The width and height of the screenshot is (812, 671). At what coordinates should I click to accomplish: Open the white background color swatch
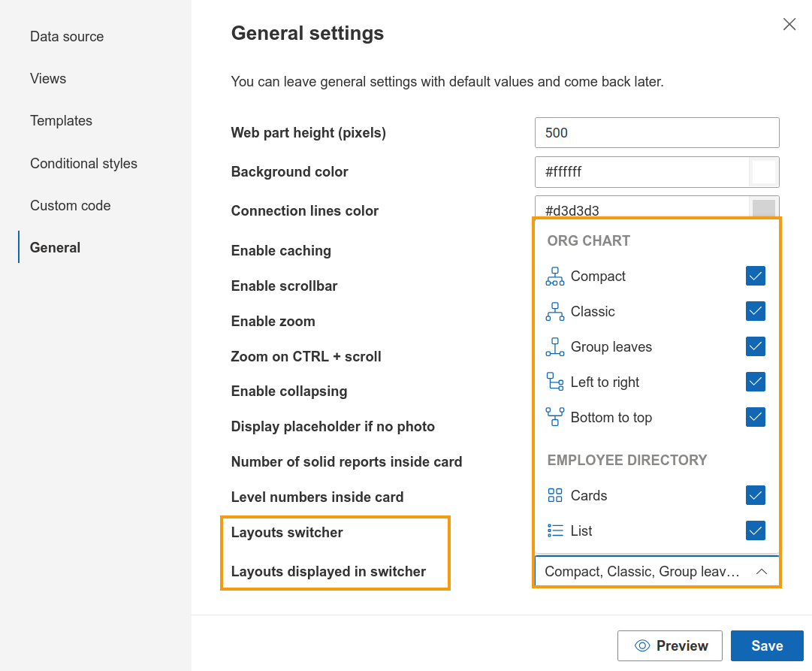[763, 172]
